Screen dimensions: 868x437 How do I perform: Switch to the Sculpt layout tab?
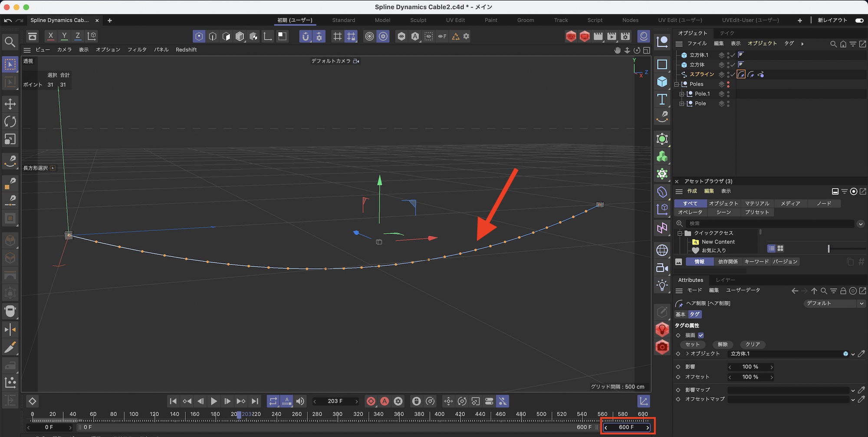point(418,20)
